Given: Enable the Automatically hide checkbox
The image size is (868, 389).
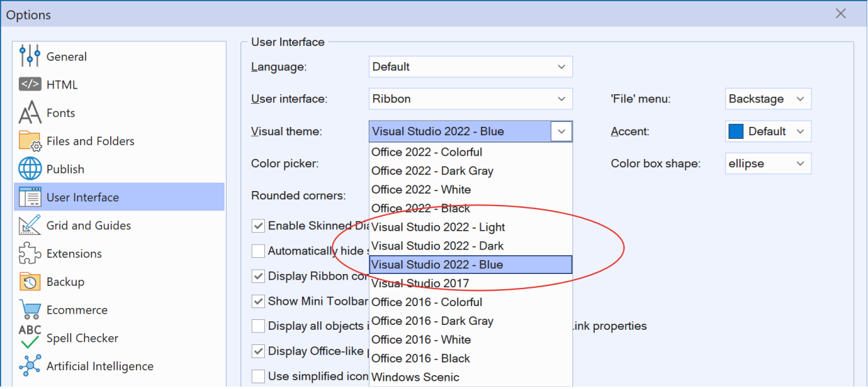Looking at the screenshot, I should 258,251.
